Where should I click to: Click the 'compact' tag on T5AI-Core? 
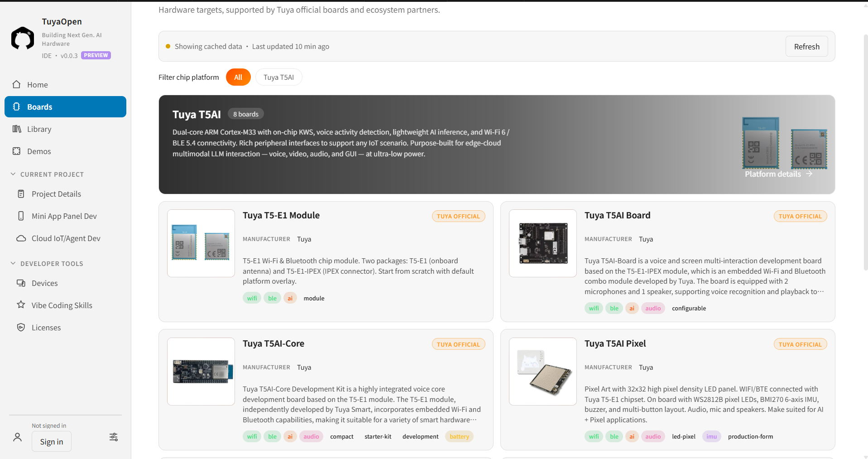[342, 436]
